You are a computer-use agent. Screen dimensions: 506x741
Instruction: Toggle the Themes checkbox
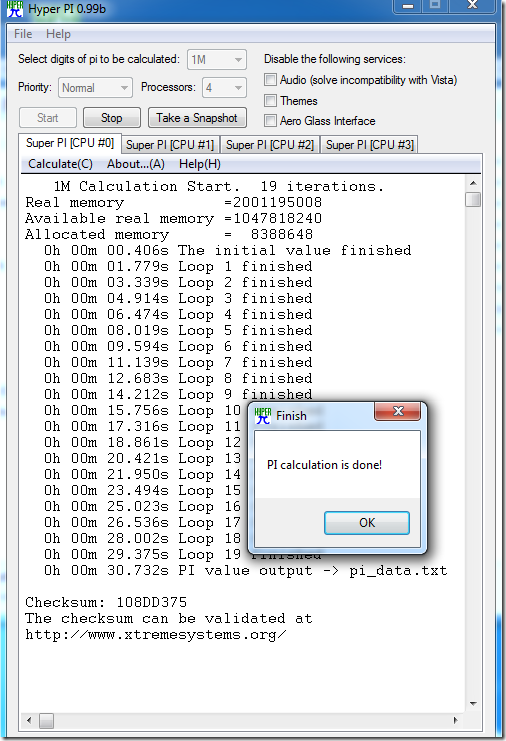[270, 100]
